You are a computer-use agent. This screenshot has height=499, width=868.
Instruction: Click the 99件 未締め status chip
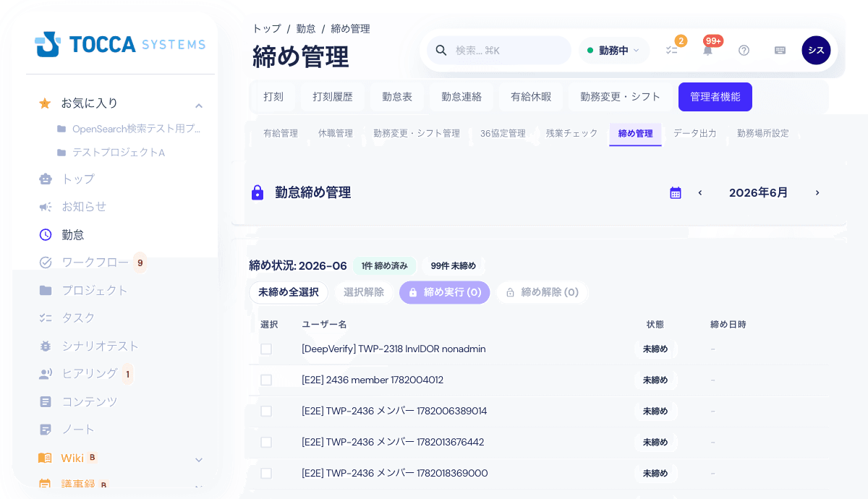[x=454, y=266]
